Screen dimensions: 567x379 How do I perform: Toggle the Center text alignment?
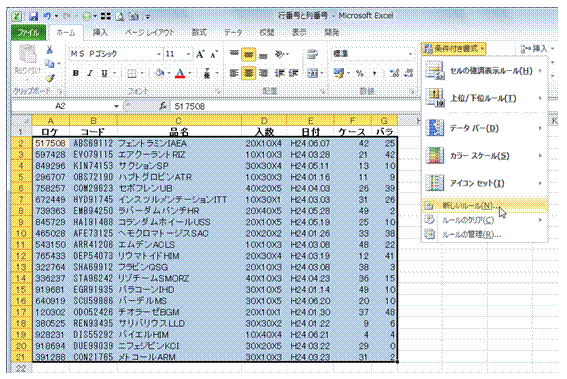(x=248, y=73)
